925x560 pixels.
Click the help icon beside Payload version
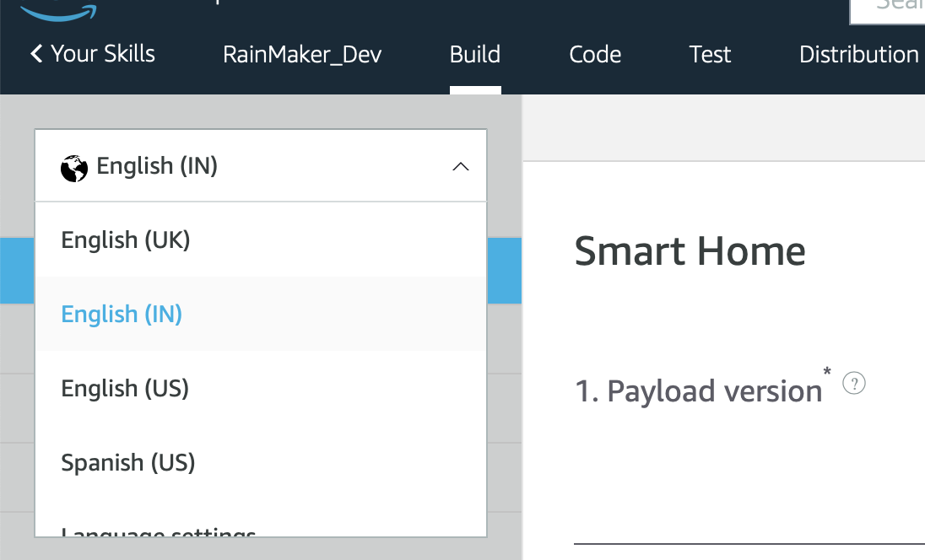[853, 383]
